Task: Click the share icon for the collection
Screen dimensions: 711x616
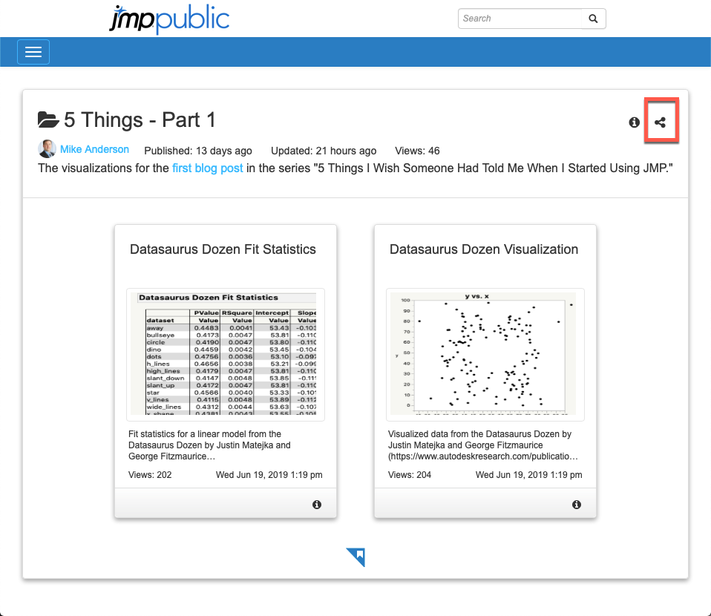Action: 660,122
